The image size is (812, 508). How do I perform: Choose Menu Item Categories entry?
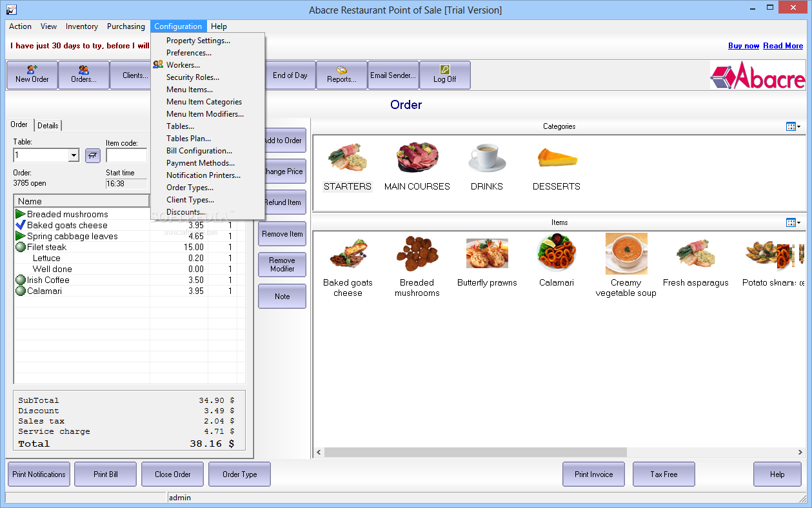point(208,102)
